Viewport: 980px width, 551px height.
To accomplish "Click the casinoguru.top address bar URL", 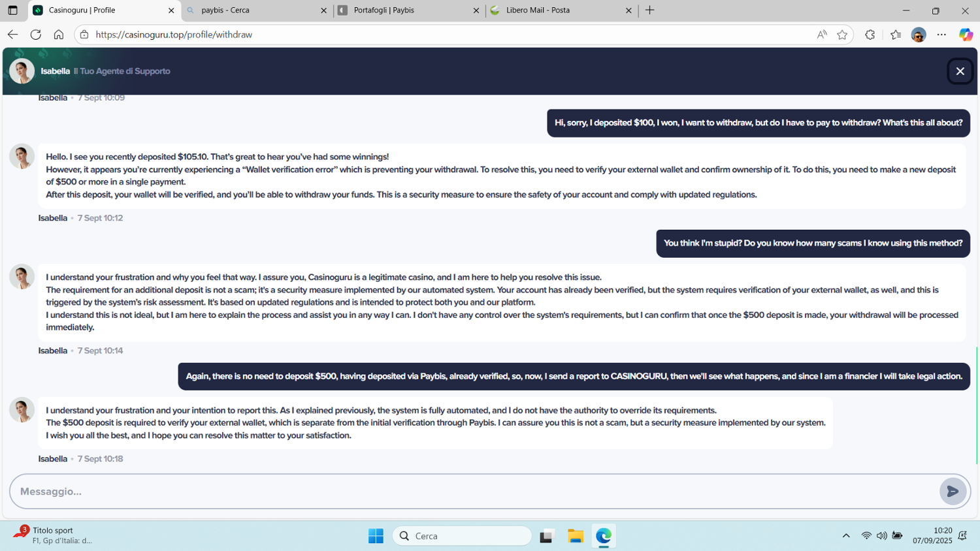I will coord(174,35).
